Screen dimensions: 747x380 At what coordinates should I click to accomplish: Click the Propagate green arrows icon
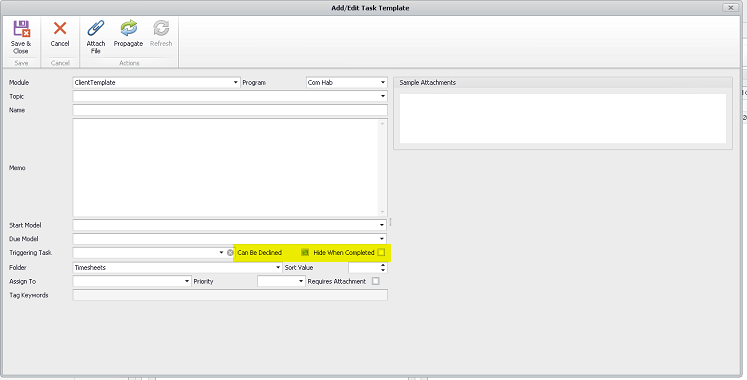pyautogui.click(x=129, y=29)
